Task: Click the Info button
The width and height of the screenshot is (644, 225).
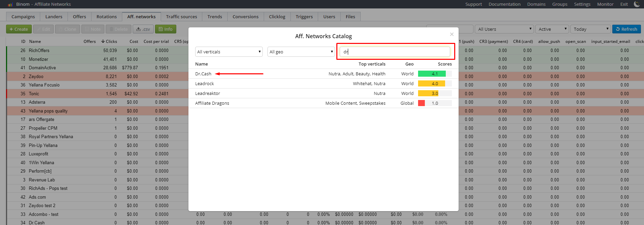Action: (165, 29)
